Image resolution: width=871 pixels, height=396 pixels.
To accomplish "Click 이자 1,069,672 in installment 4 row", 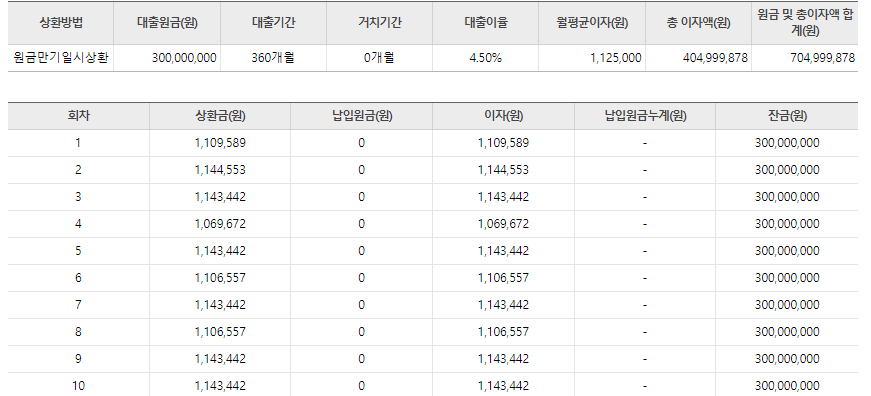I will pos(503,224).
